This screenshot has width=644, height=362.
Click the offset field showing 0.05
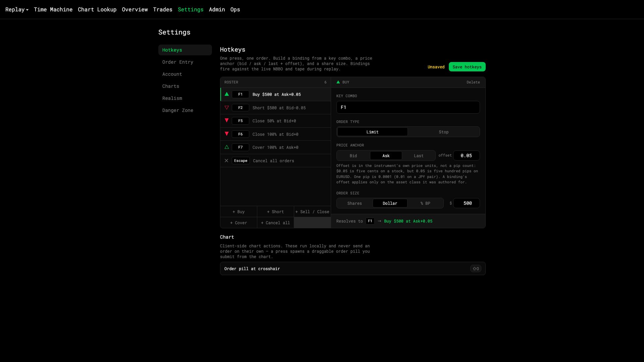466,156
